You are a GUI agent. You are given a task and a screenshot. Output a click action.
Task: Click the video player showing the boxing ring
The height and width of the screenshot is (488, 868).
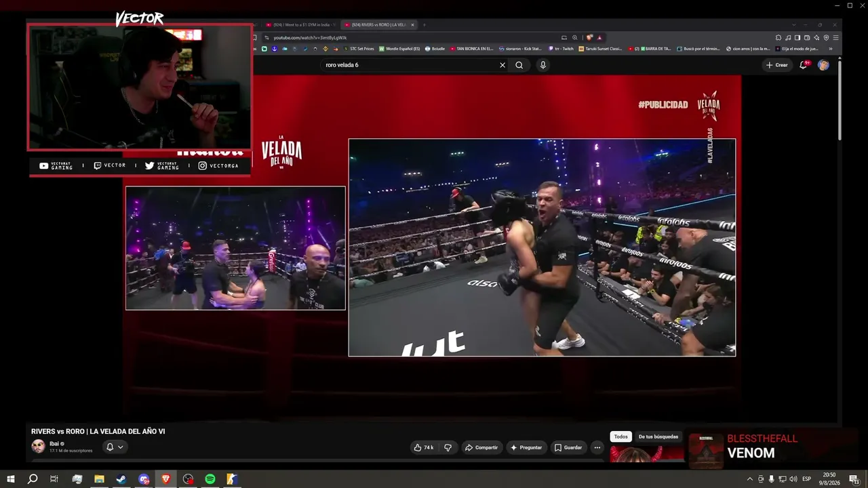542,247
